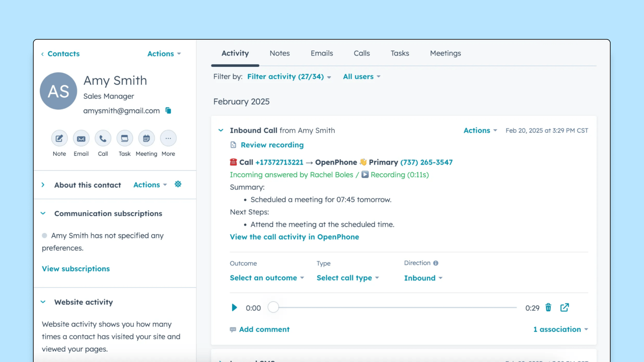Delete the call recording via trash icon
The height and width of the screenshot is (362, 644).
coord(548,307)
